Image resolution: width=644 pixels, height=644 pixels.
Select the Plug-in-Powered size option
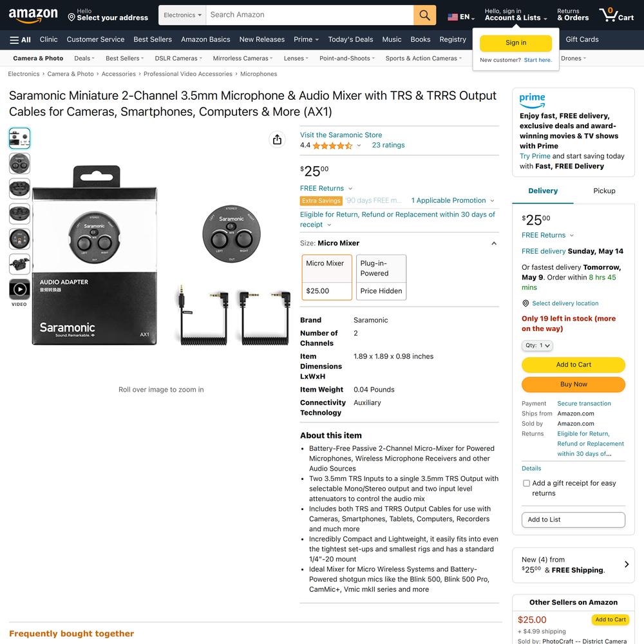[381, 277]
